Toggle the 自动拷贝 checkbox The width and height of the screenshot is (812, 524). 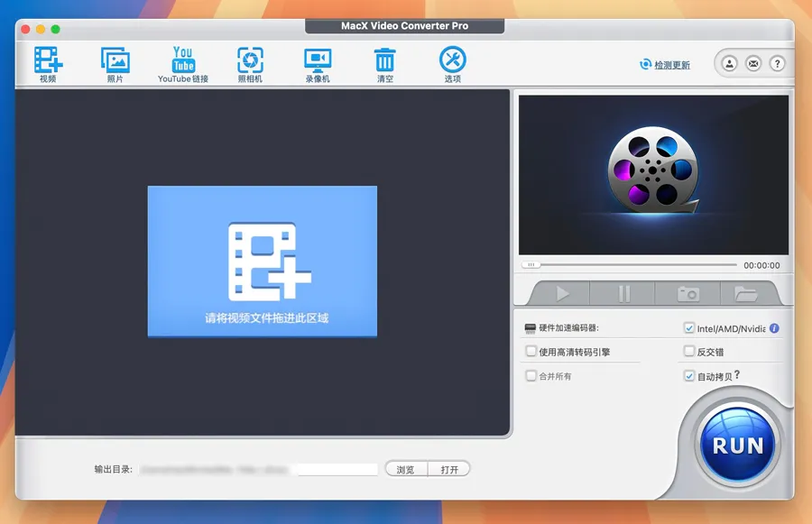click(x=689, y=376)
